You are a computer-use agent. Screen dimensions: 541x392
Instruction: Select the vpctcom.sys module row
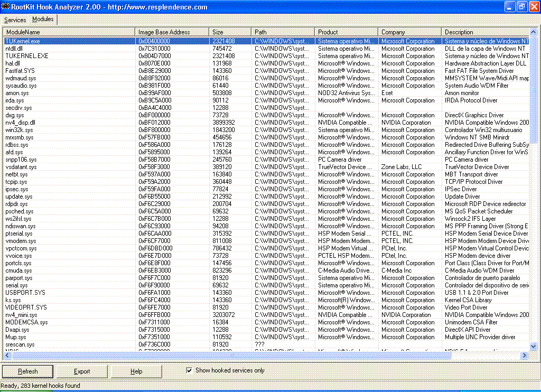(x=266, y=248)
